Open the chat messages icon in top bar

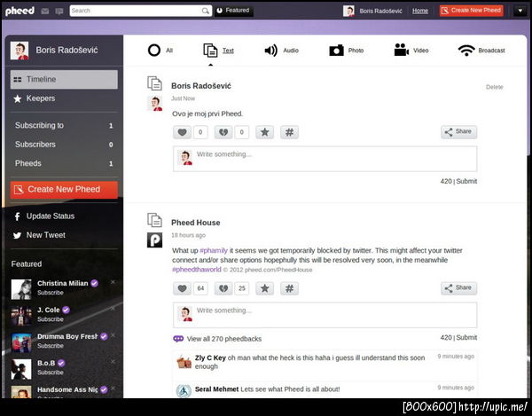pyautogui.click(x=59, y=12)
